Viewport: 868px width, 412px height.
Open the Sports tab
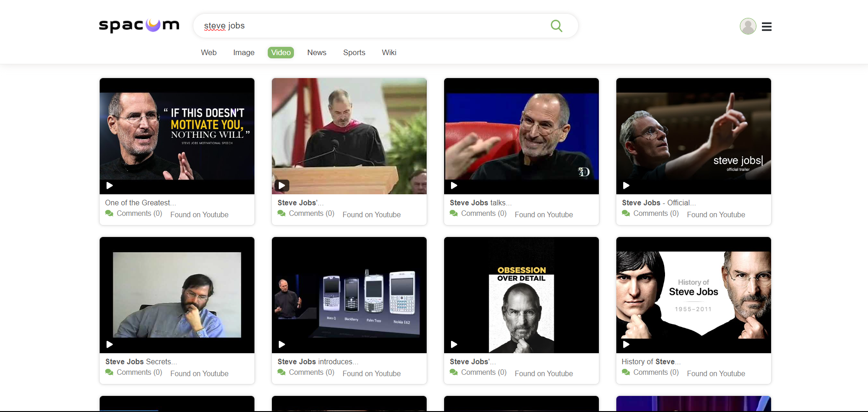[x=354, y=52]
